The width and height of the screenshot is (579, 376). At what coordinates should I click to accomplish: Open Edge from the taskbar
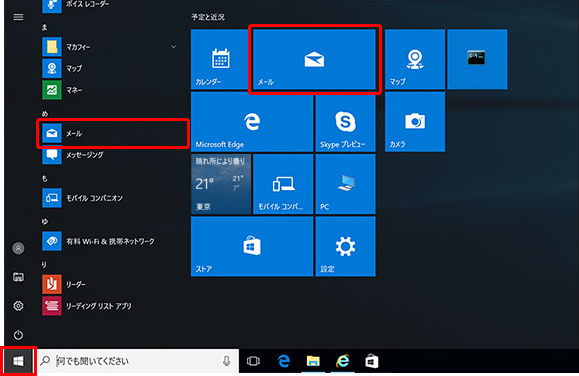[283, 361]
